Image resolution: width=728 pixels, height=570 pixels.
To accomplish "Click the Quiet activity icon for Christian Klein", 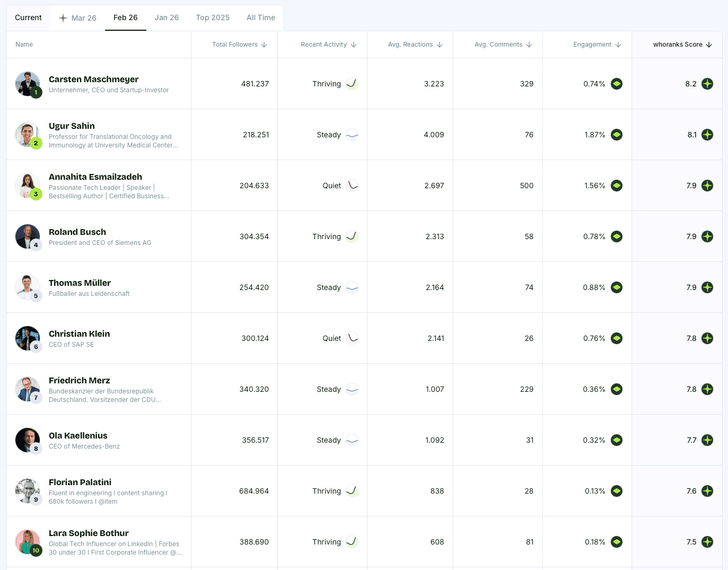I will [x=351, y=338].
